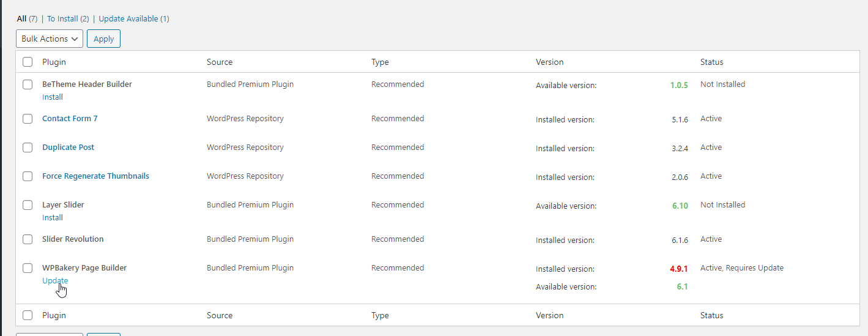The height and width of the screenshot is (336, 868).
Task: Click the top Apply button
Action: point(104,39)
